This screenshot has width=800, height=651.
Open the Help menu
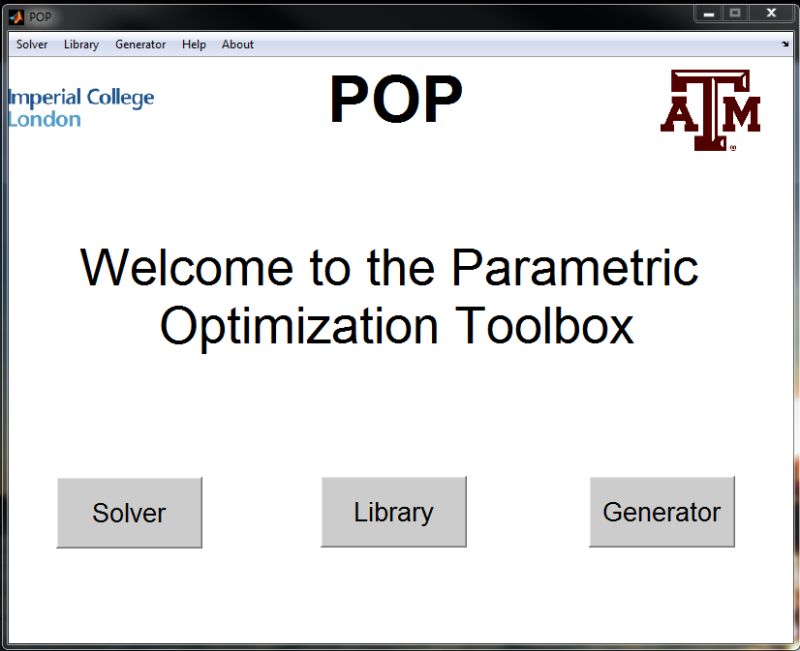[193, 44]
